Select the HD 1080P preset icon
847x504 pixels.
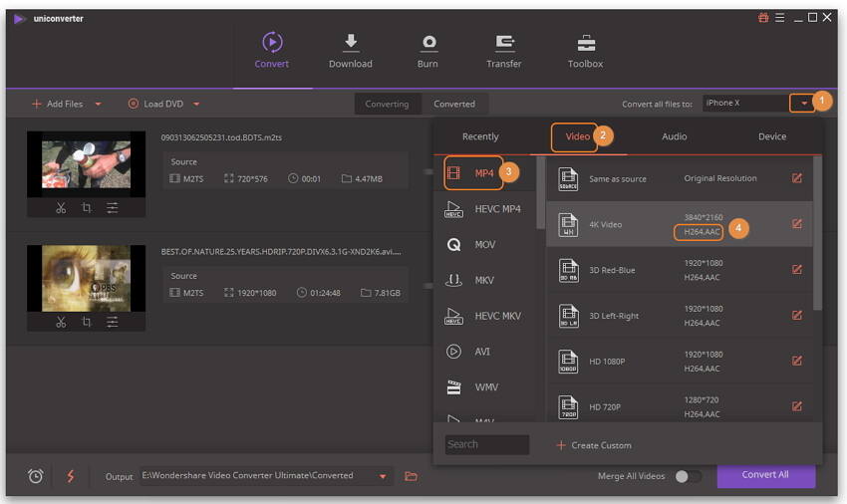[x=568, y=362]
